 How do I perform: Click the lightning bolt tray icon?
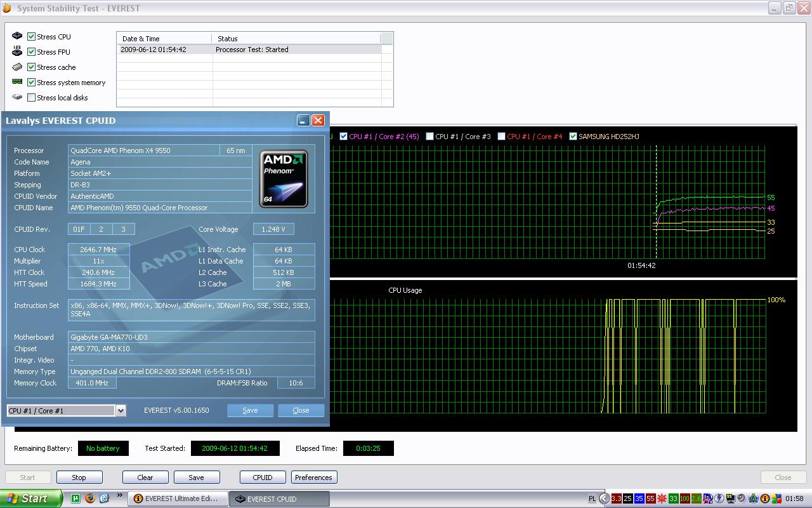pos(719,498)
